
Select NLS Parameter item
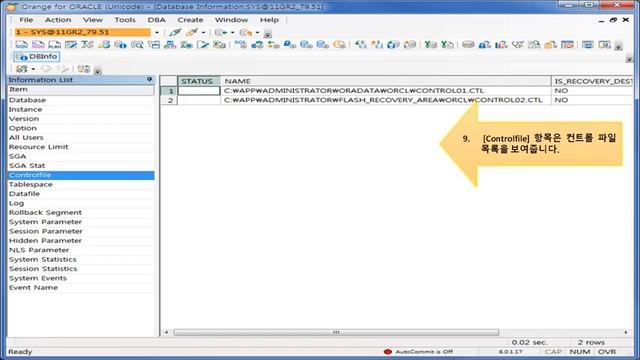(81, 250)
